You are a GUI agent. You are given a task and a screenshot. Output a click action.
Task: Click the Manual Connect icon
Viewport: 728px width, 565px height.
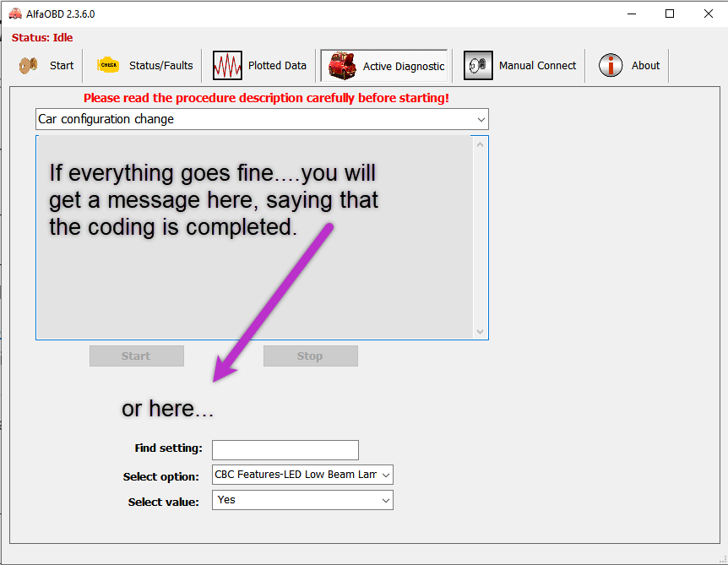(x=478, y=66)
